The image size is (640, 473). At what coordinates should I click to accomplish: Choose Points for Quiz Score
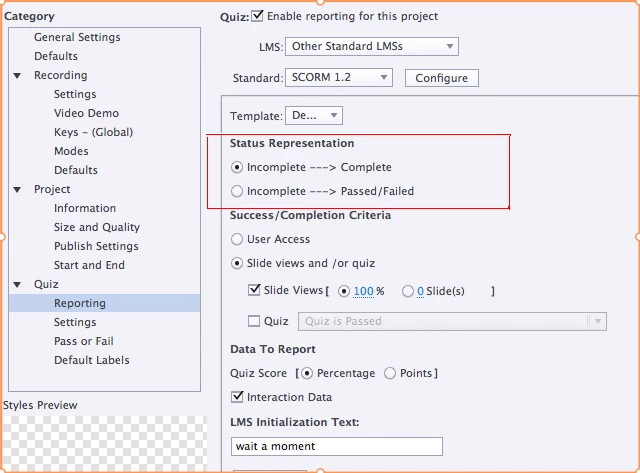(x=390, y=373)
